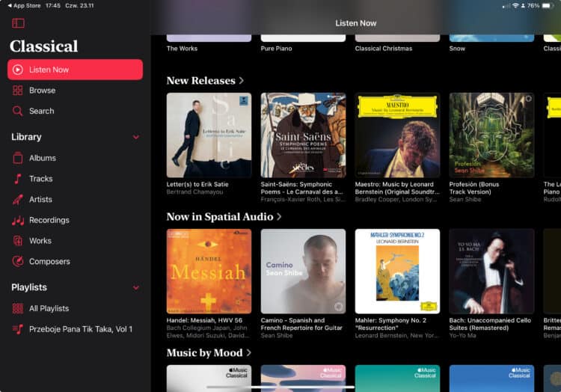Click the Works score icon
The width and height of the screenshot is (561, 392).
17,241
